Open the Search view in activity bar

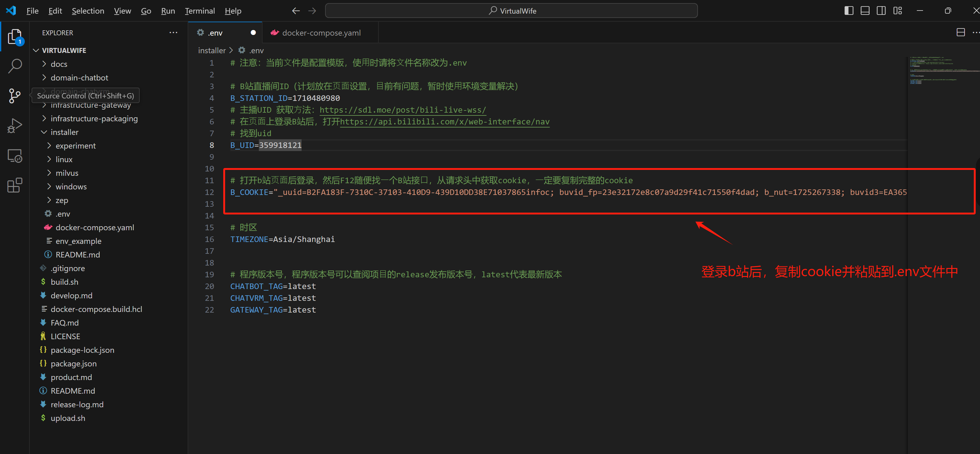[x=15, y=66]
